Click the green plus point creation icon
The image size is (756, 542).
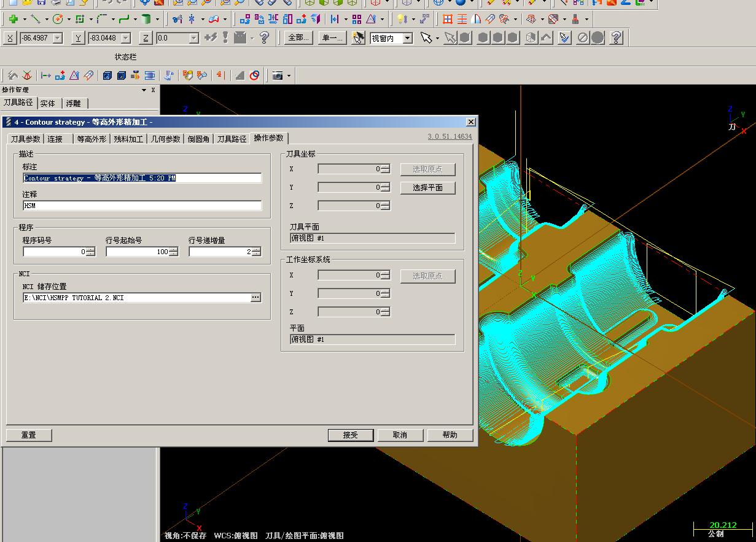13,20
